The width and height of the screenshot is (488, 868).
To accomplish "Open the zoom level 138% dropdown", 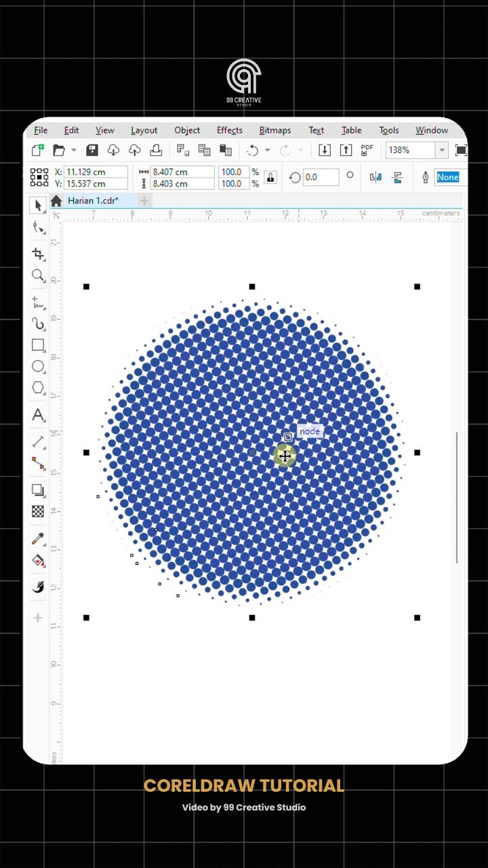I will [442, 150].
